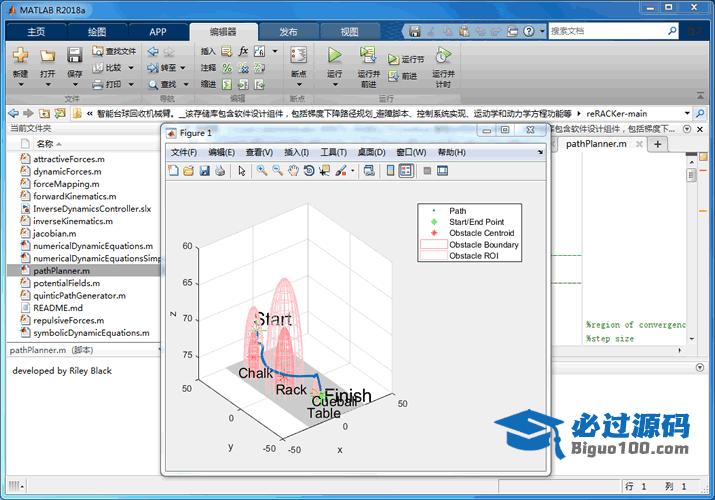This screenshot has height=500, width=715.
Task: Collapse the ribbon with the bottom-right arrow
Action: tap(700, 95)
